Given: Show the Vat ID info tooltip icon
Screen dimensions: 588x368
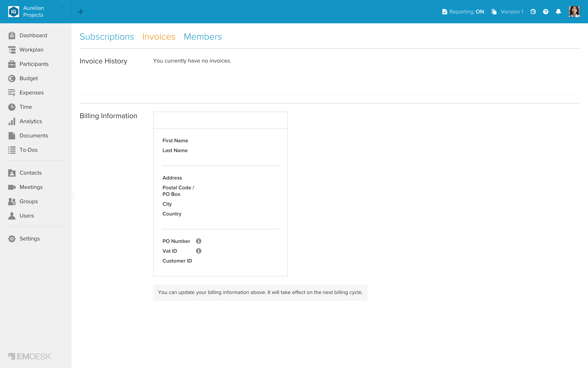Looking at the screenshot, I should pyautogui.click(x=198, y=251).
